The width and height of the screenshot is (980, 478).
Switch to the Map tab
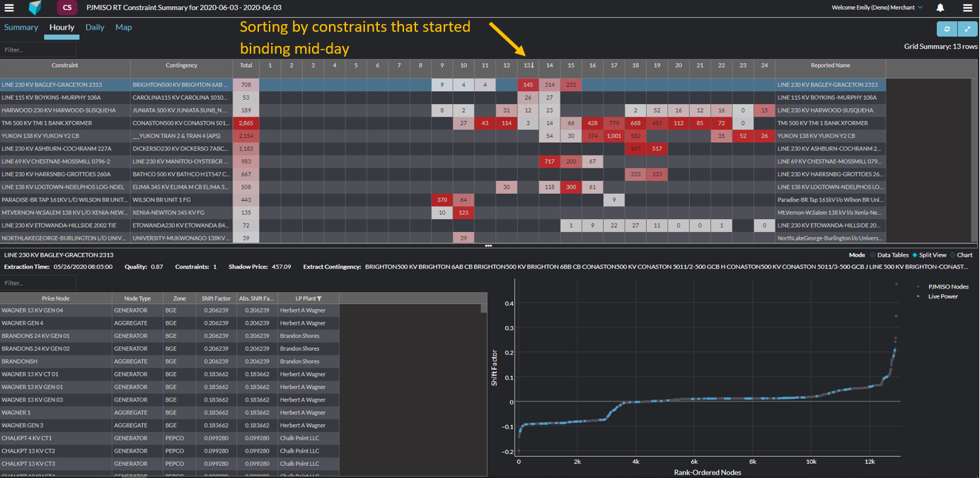pyautogui.click(x=123, y=28)
